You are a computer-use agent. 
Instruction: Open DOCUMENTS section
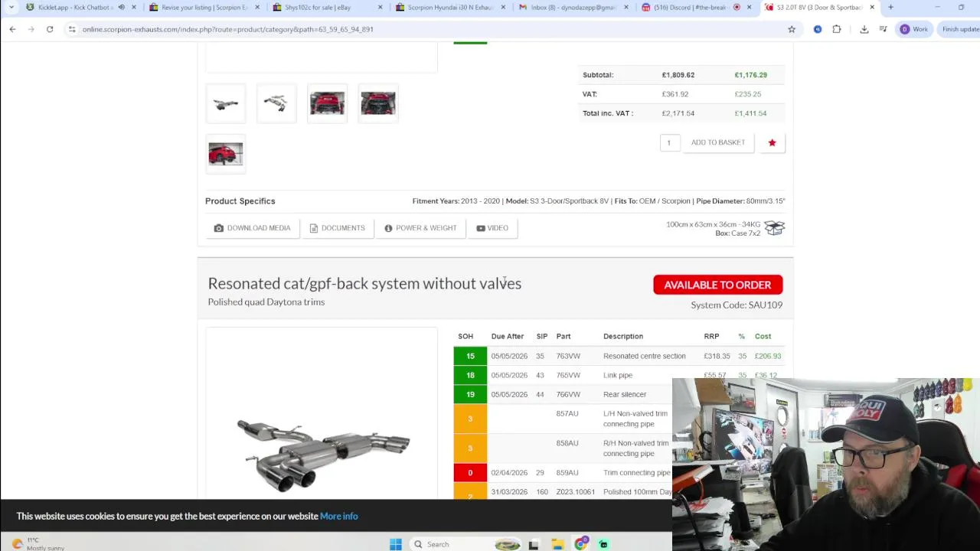coord(337,228)
